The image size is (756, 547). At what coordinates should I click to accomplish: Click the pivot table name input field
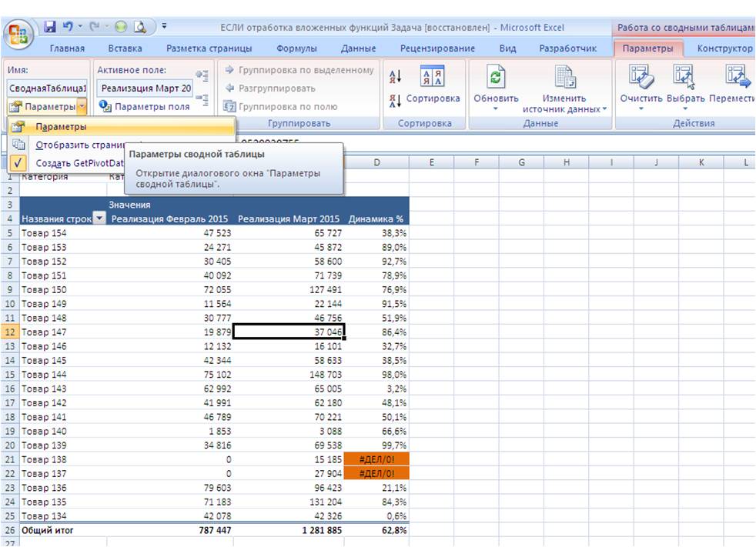(48, 88)
